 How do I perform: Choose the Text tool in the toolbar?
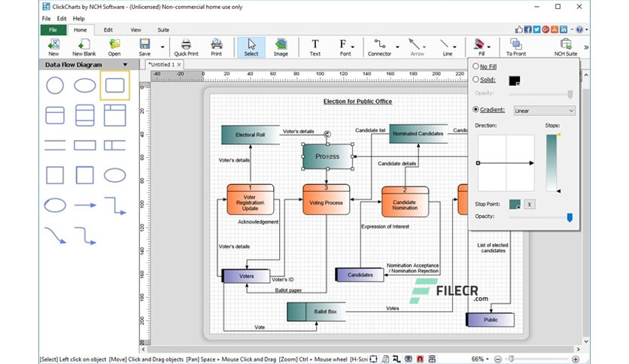pyautogui.click(x=315, y=44)
